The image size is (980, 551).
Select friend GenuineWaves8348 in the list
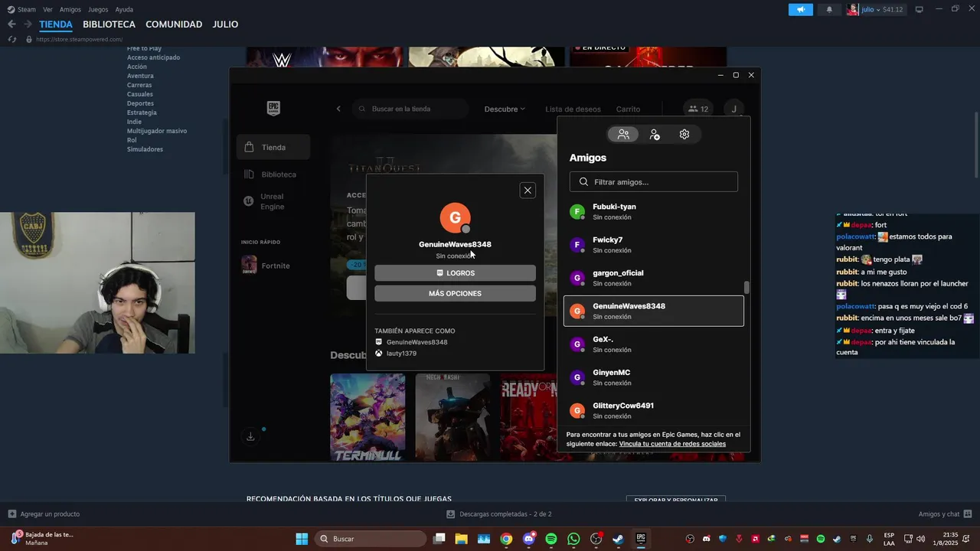click(654, 311)
